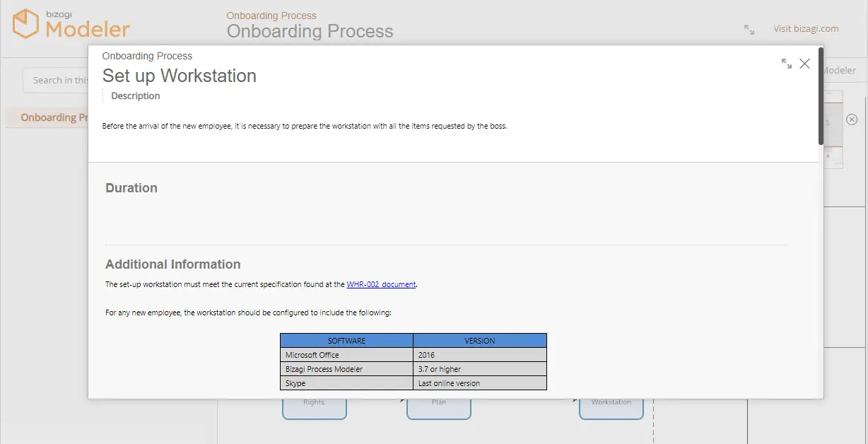Select the 3.7 or higher cell
Viewport: 868px width, 444px height.
tap(480, 369)
